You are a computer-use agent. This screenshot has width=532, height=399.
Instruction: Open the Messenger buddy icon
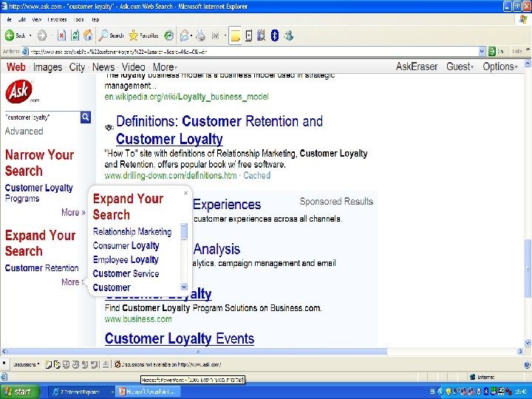pyautogui.click(x=289, y=35)
